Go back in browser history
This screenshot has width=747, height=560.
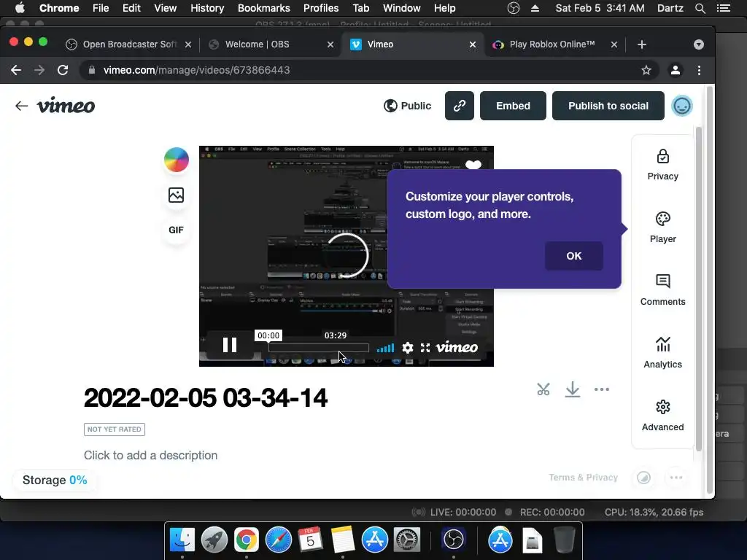pyautogui.click(x=16, y=70)
